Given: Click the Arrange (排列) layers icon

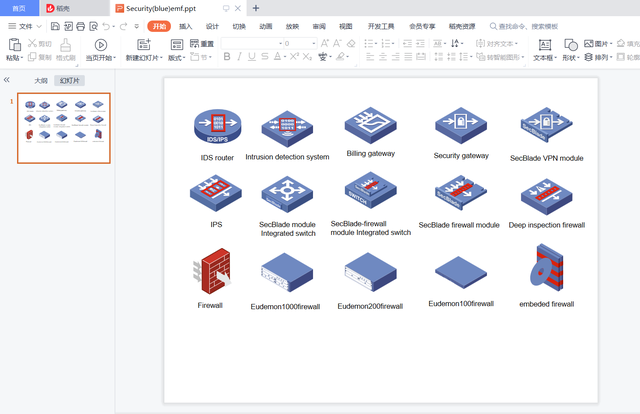Looking at the screenshot, I should click(589, 57).
